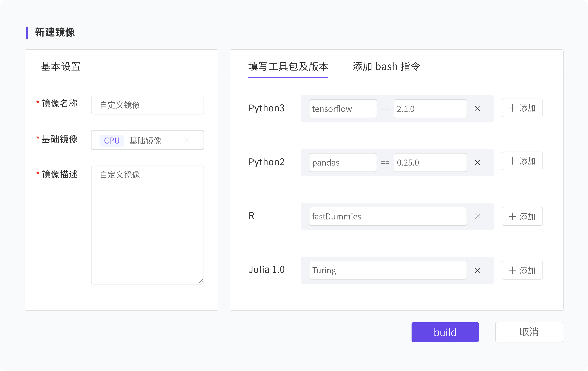Screen dimensions: 588x371
Task: Open the 基础镜像 dropdown selector
Action: (148, 140)
